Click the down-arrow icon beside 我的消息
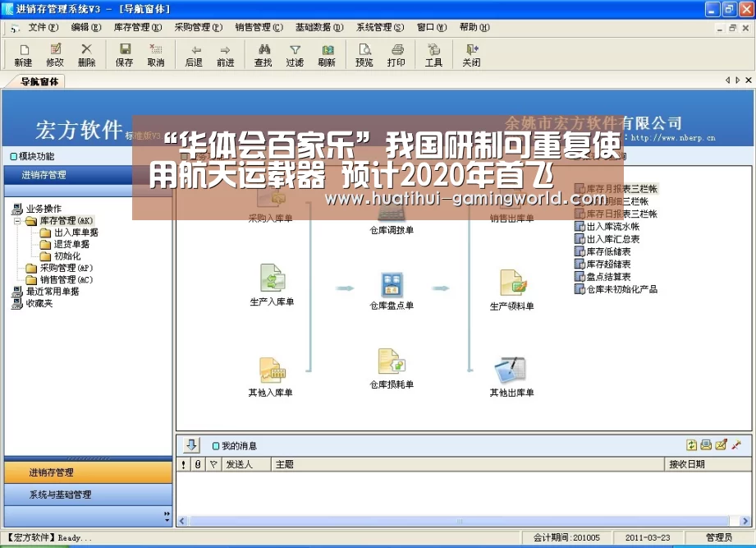Image resolution: width=756 pixels, height=548 pixels. 191,444
